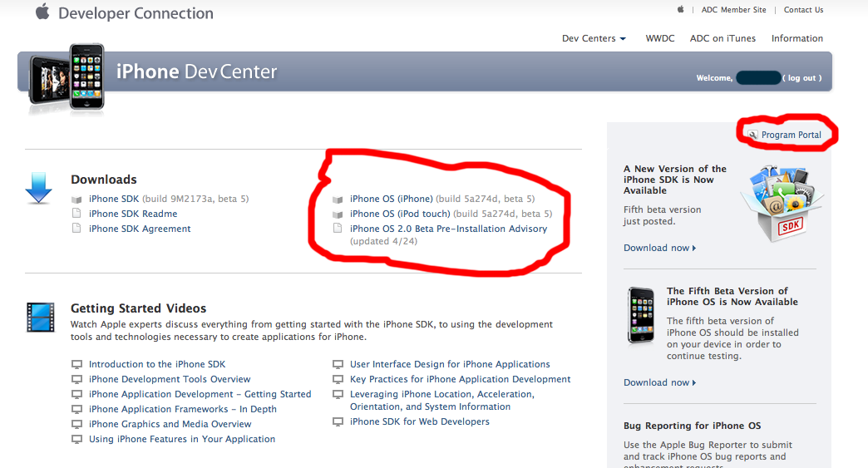The image size is (868, 468).
Task: Open the Program Portal link
Action: click(x=791, y=135)
